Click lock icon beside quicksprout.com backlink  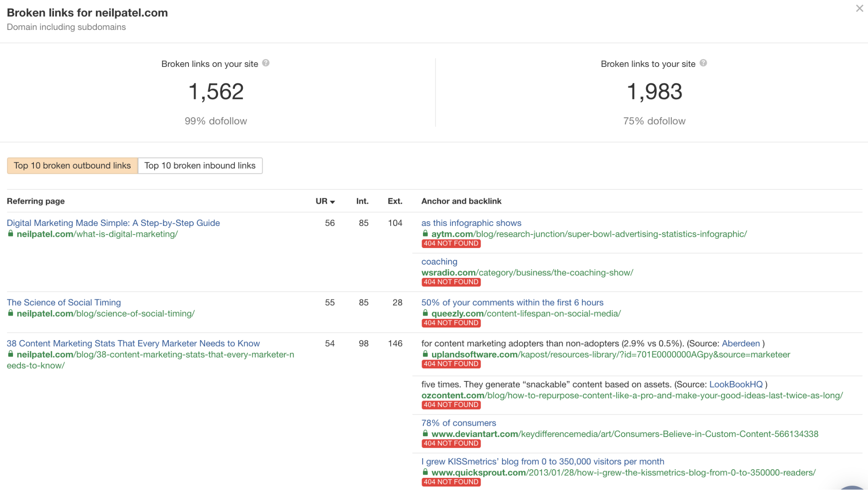click(x=425, y=473)
